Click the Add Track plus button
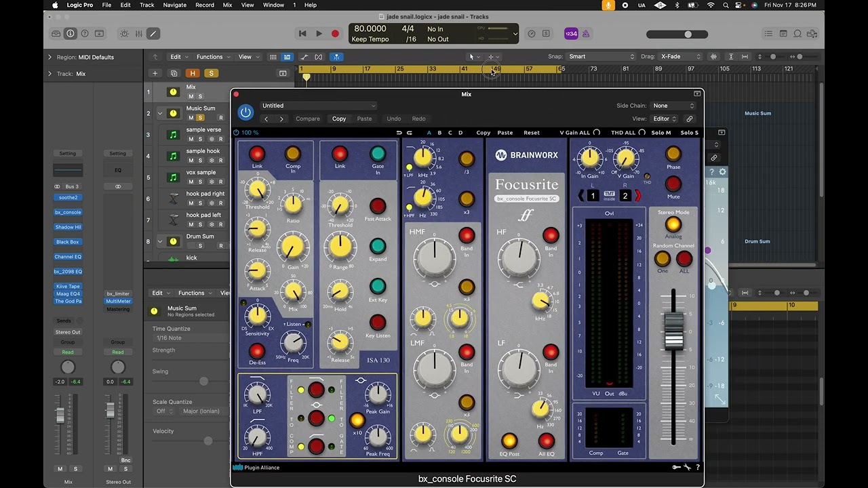Image resolution: width=868 pixels, height=488 pixels. [155, 73]
